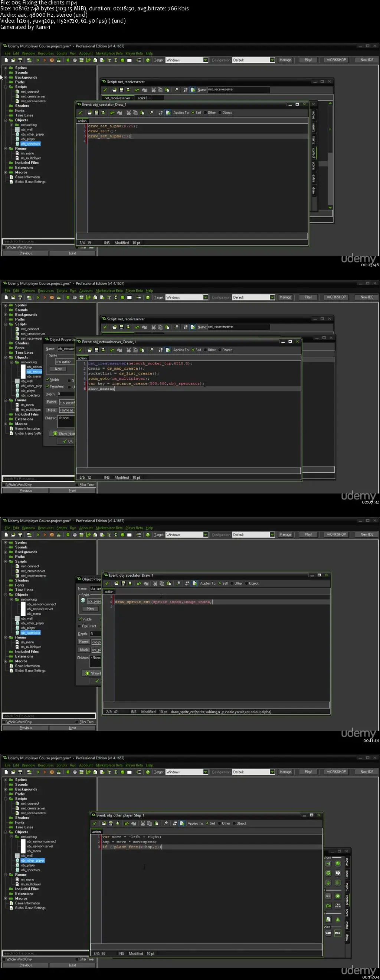380x980 pixels.
Task: Click Next search button in 00:11:18 frame
Action: pos(72,728)
